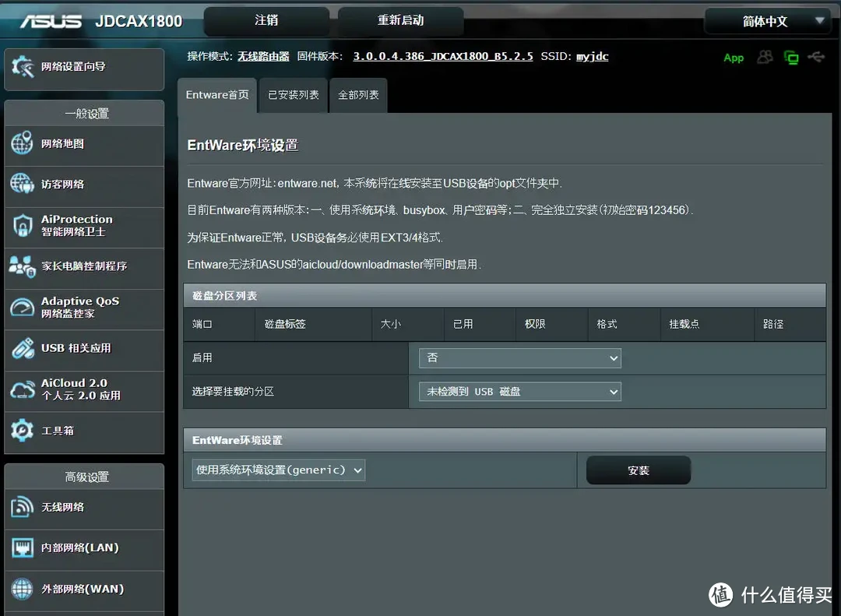The height and width of the screenshot is (616, 841).
Task: Click the ASUS logo
Action: pyautogui.click(x=51, y=22)
